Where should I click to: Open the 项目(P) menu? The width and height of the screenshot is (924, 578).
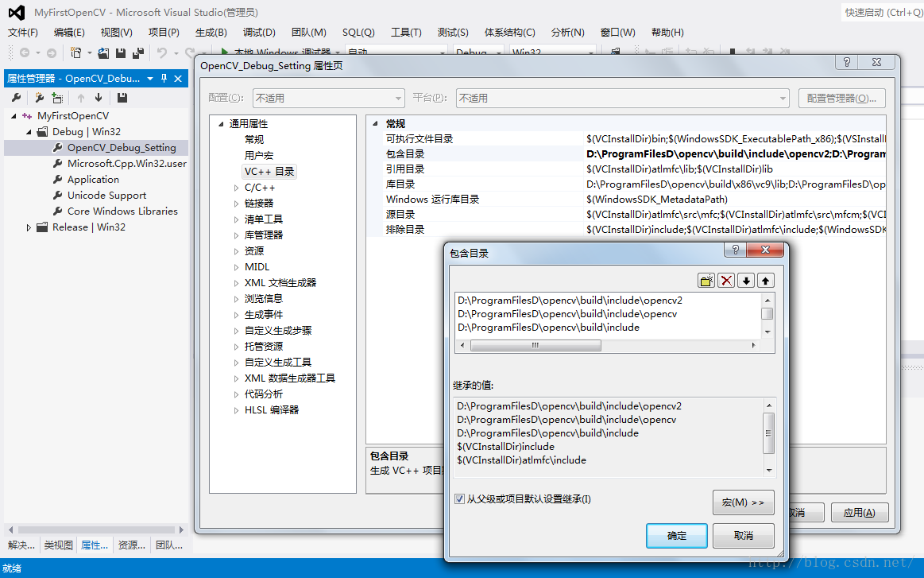coord(164,33)
